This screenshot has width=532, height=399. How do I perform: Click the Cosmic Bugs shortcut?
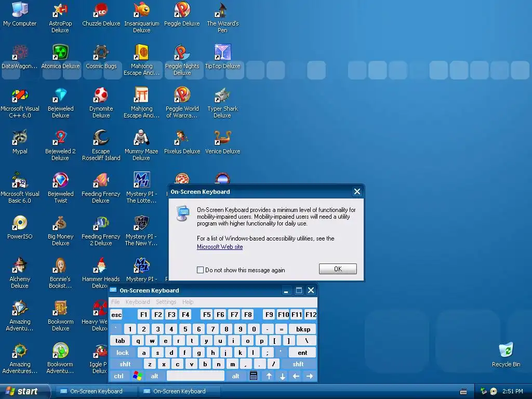click(x=101, y=57)
